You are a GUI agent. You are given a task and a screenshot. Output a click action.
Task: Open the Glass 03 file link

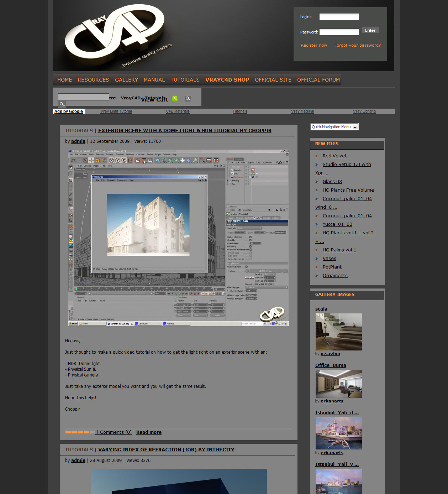[x=332, y=182]
